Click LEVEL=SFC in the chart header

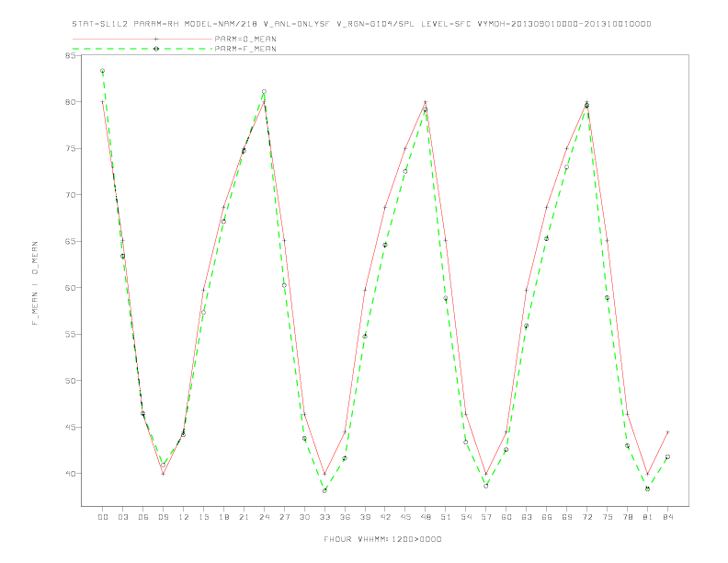pyautogui.click(x=447, y=24)
